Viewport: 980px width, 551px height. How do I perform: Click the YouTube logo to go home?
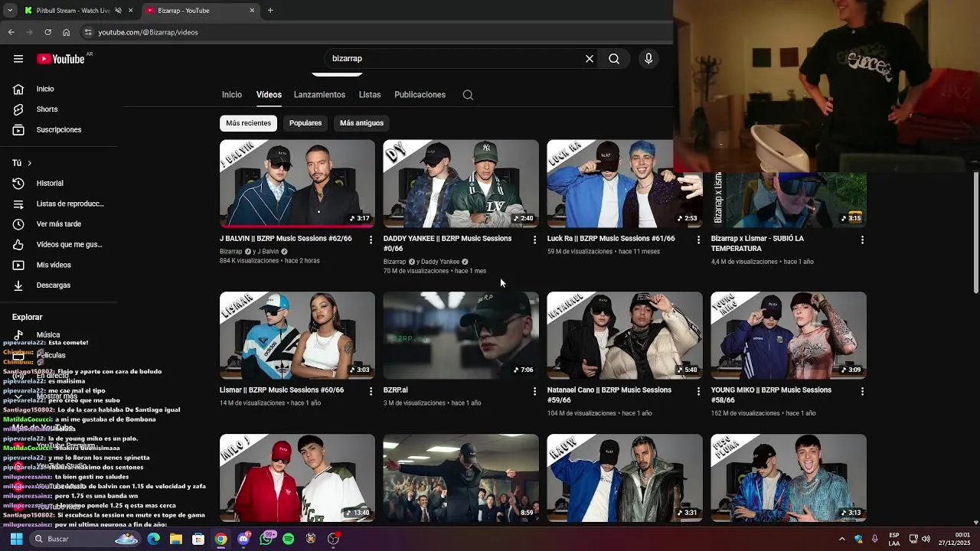point(60,59)
